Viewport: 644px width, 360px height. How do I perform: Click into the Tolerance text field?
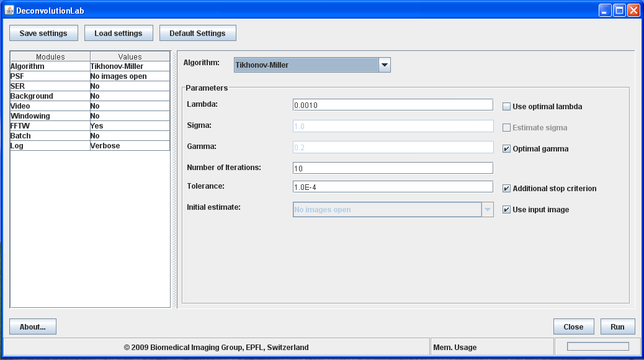392,187
